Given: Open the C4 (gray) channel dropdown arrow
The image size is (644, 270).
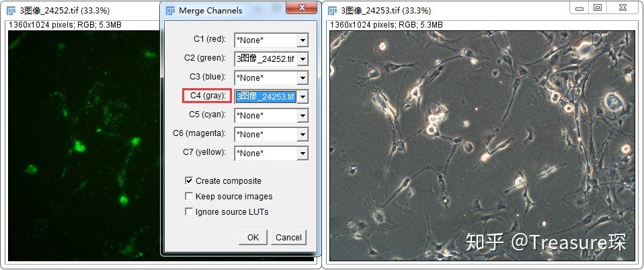Looking at the screenshot, I should 303,97.
